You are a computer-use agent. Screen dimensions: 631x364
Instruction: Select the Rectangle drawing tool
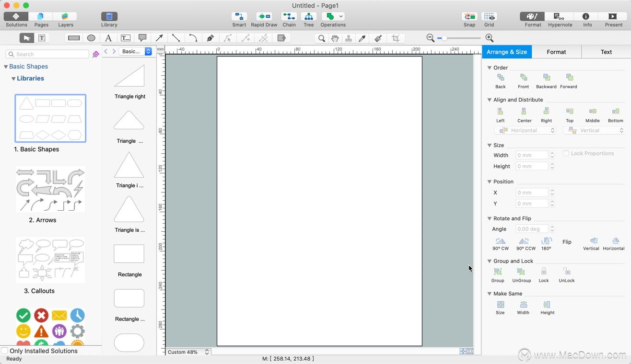point(74,38)
